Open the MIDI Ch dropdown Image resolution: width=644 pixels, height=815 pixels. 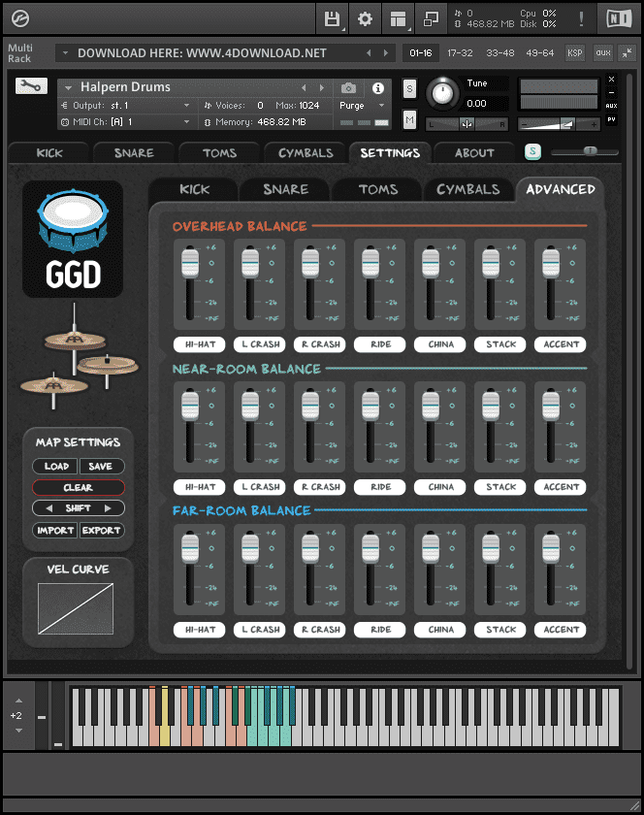pos(125,122)
